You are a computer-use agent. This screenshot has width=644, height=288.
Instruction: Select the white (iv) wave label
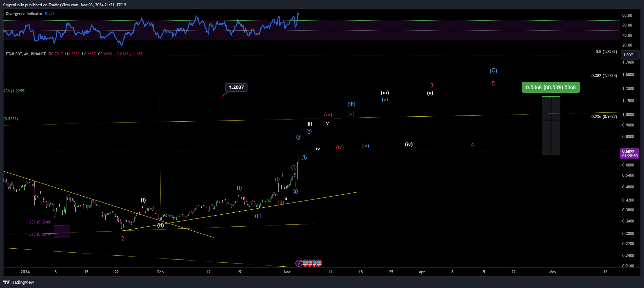(x=409, y=144)
